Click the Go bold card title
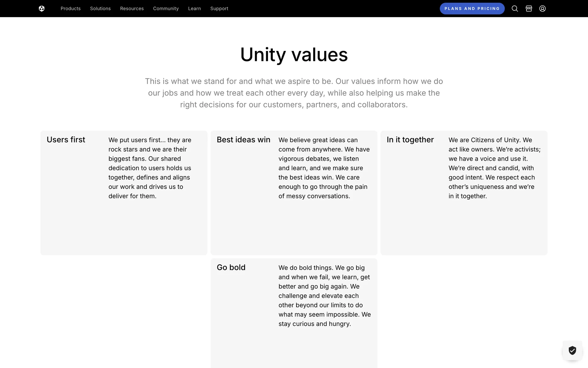The width and height of the screenshot is (588, 368). 231,267
